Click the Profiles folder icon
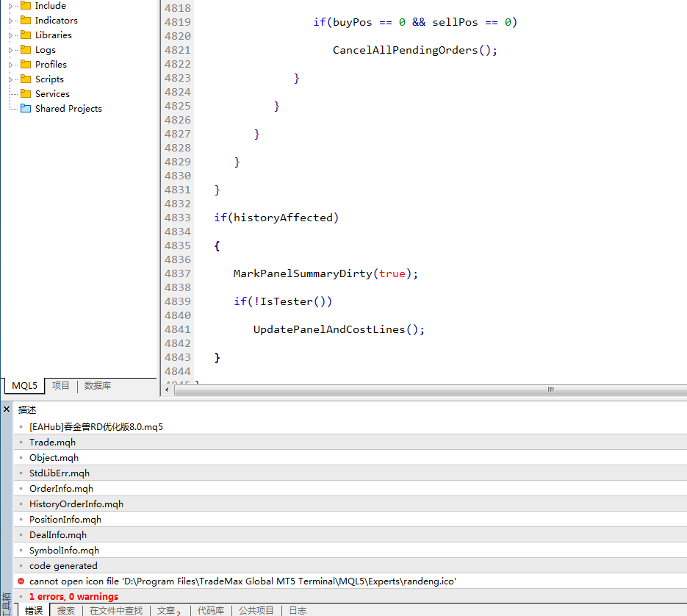The width and height of the screenshot is (687, 616). (x=26, y=64)
